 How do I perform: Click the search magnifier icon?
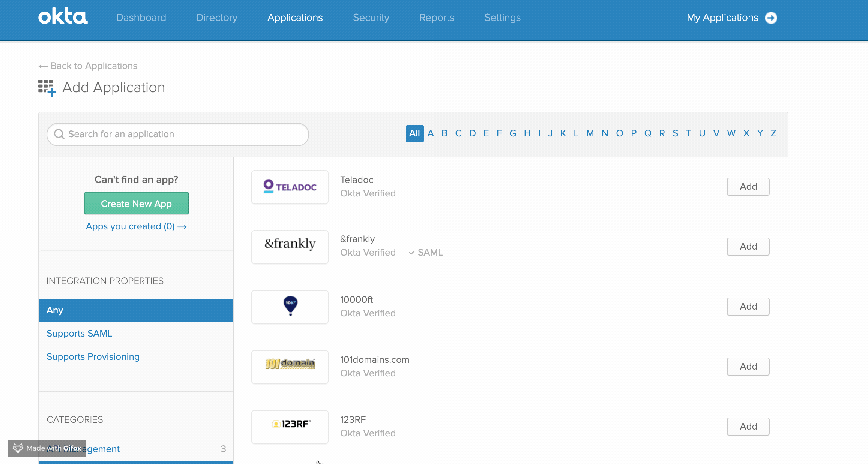tap(59, 134)
